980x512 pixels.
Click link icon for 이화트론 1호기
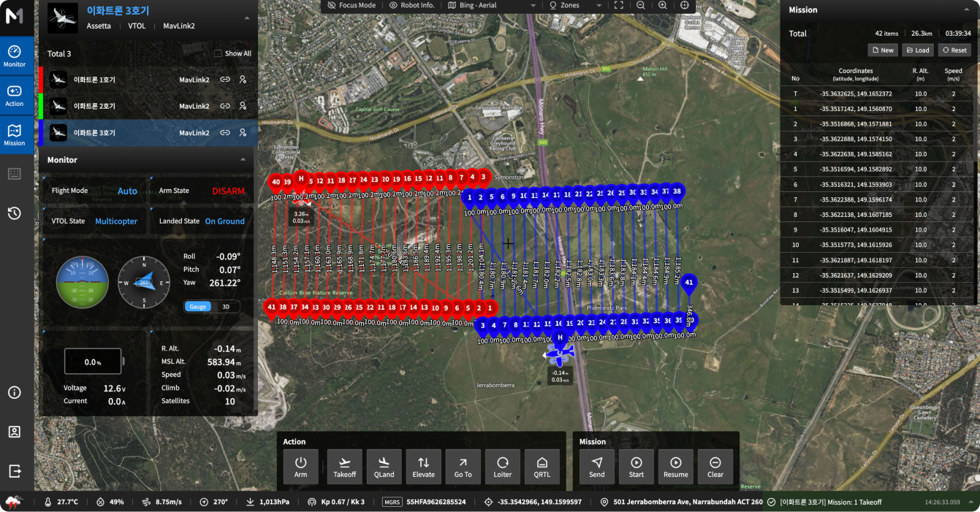tap(225, 80)
